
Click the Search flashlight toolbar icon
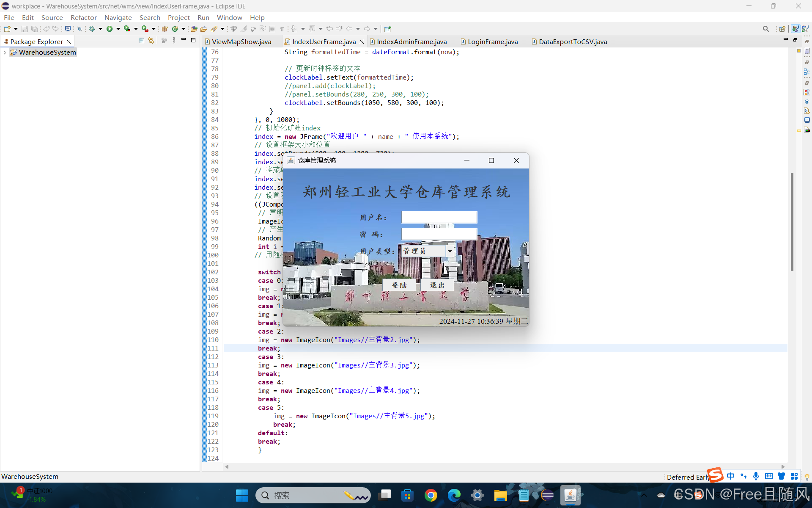point(214,29)
